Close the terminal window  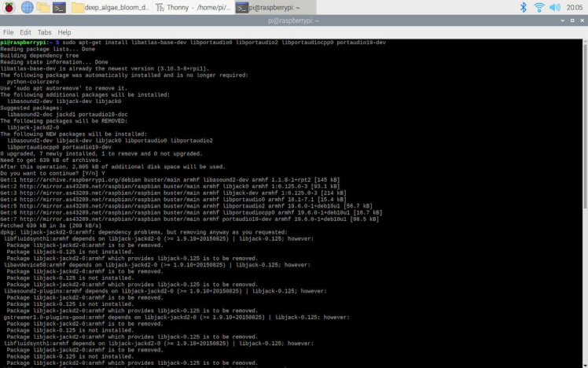click(582, 20)
